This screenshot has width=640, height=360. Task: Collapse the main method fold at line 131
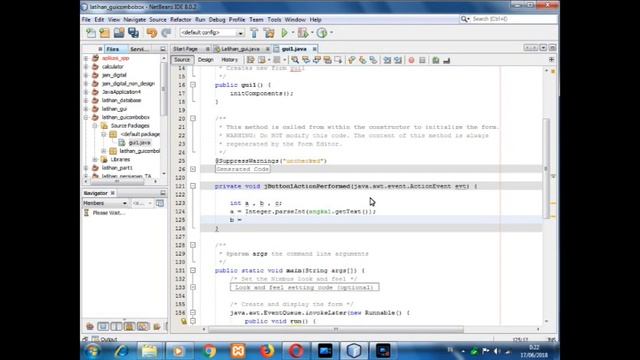tap(193, 271)
